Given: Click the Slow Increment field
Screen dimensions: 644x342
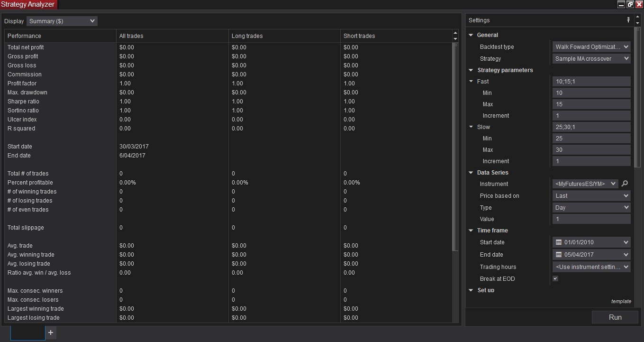Looking at the screenshot, I should coord(591,161).
